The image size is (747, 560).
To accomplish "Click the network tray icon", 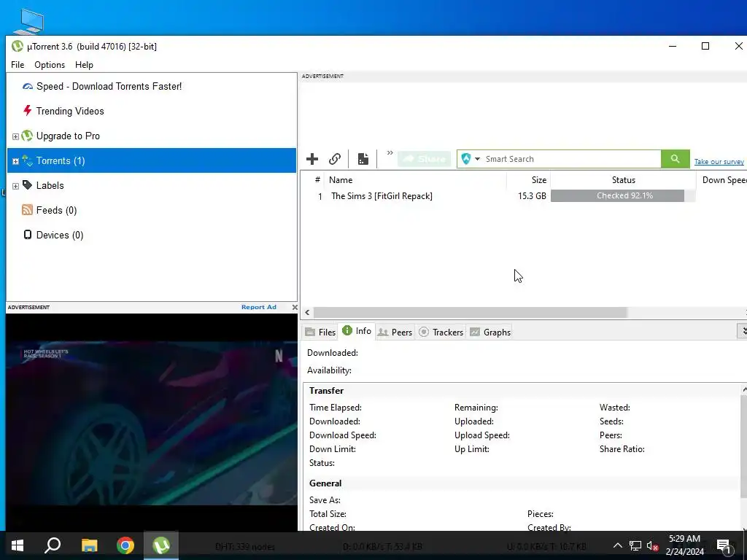I will pos(635,545).
